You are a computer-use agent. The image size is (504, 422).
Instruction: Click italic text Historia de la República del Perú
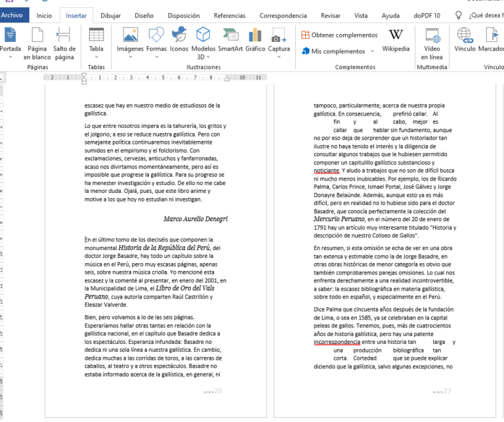[164, 247]
